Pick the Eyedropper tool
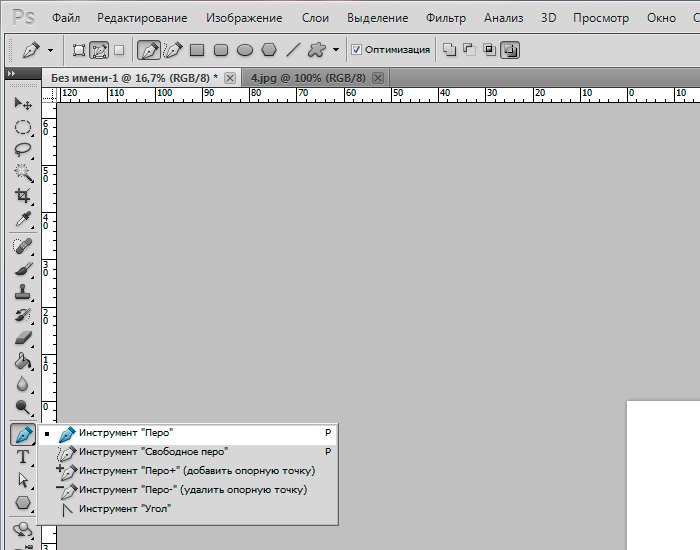The height and width of the screenshot is (550, 700). 22,220
